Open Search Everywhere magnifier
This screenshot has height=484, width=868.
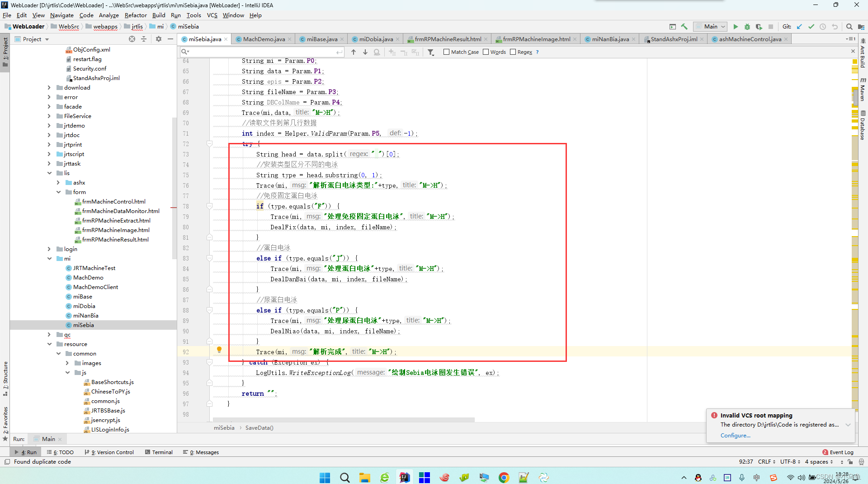point(849,27)
